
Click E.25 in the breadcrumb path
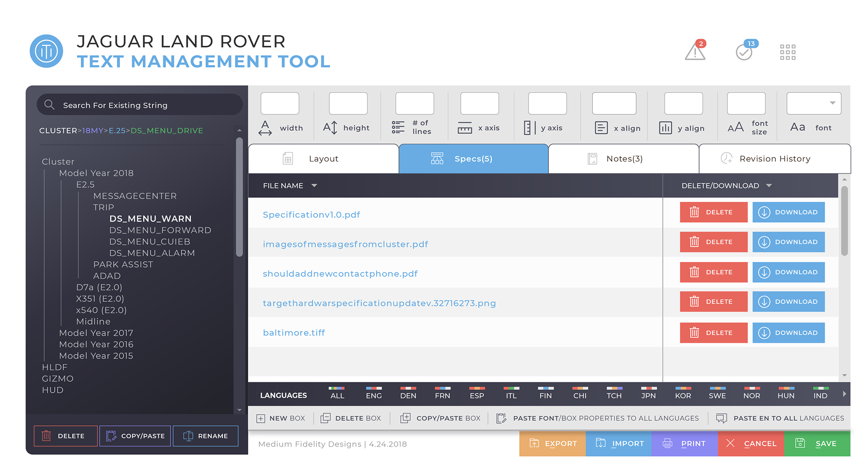pyautogui.click(x=117, y=130)
